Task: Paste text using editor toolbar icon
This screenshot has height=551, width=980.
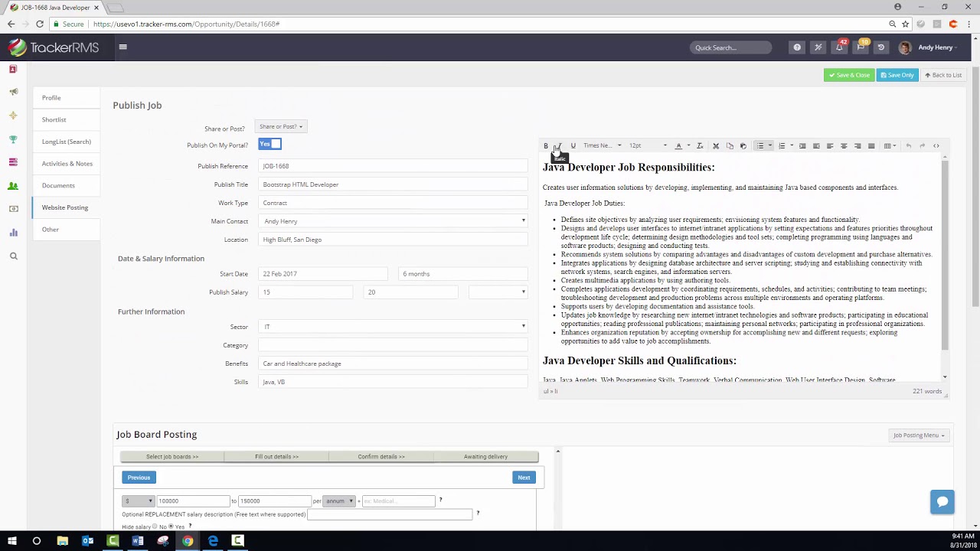Action: tap(743, 145)
